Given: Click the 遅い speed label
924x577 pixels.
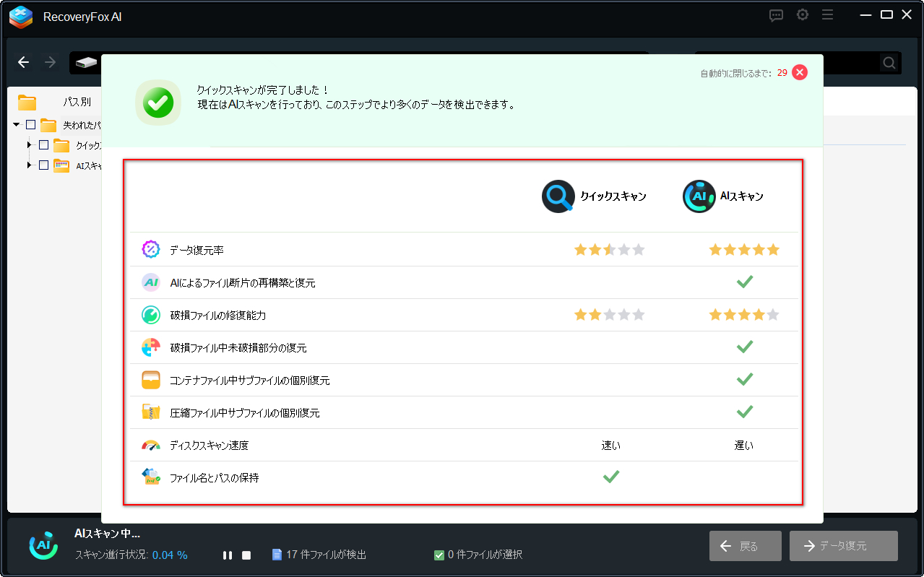Looking at the screenshot, I should [x=744, y=446].
